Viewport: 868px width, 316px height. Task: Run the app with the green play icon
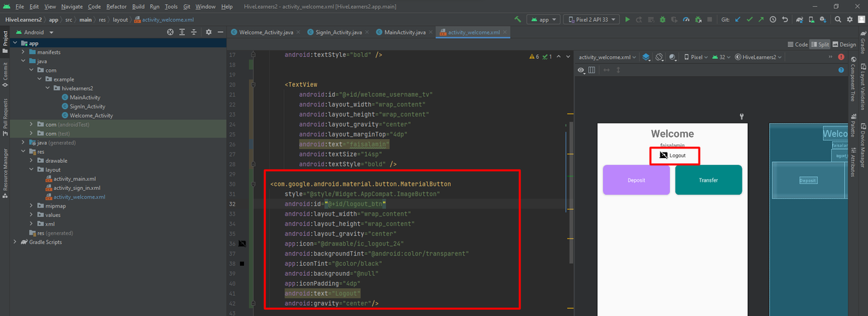(x=627, y=20)
